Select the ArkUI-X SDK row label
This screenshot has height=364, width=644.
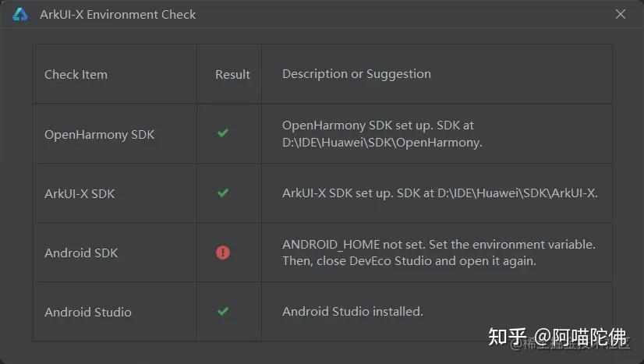click(x=80, y=193)
